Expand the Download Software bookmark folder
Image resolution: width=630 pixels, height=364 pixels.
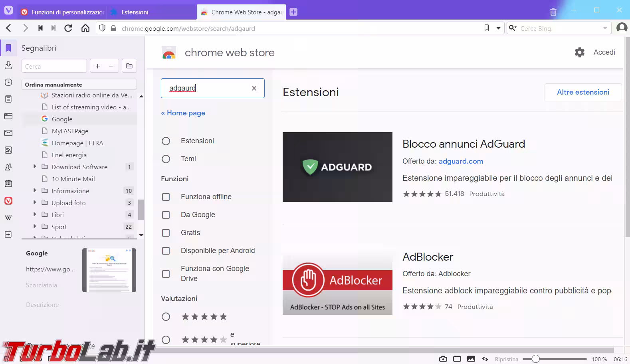[x=35, y=167]
